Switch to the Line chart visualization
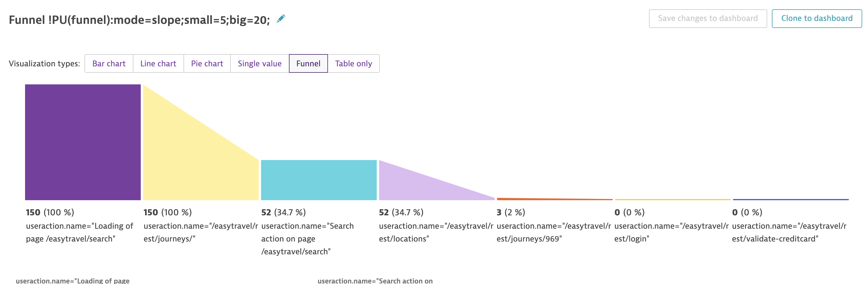The height and width of the screenshot is (284, 868). point(158,63)
